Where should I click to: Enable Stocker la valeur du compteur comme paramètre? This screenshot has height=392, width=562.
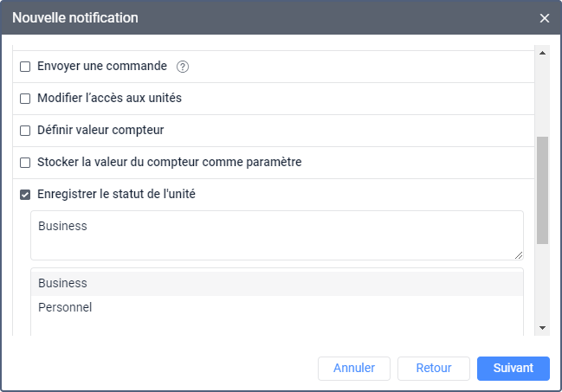[x=25, y=163]
